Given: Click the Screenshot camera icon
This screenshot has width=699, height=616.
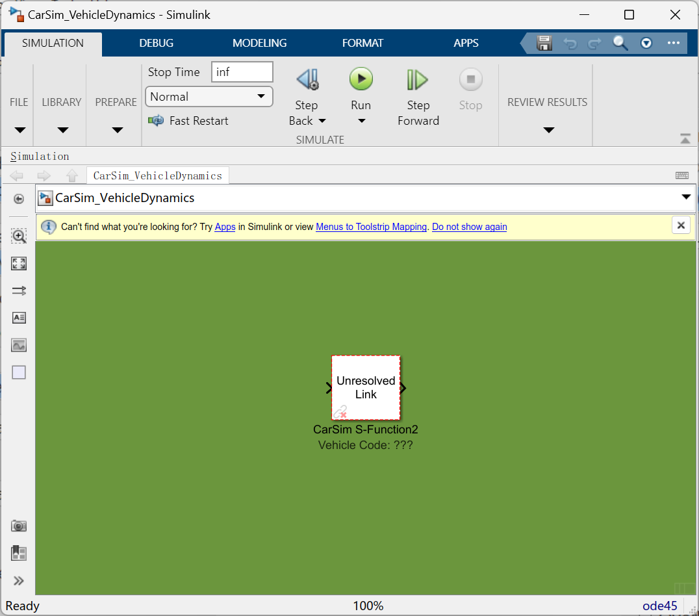Looking at the screenshot, I should click(19, 526).
